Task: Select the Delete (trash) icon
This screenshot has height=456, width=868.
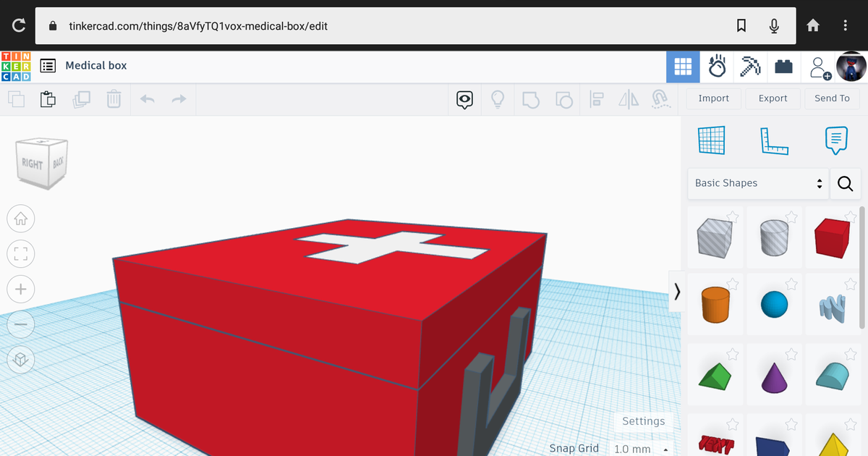Action: click(x=113, y=98)
